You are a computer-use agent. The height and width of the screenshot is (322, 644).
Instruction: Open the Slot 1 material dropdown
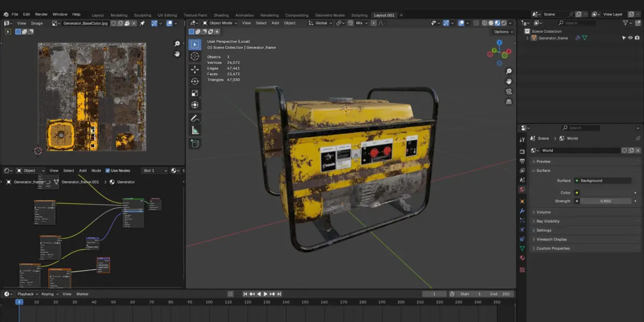[155, 171]
